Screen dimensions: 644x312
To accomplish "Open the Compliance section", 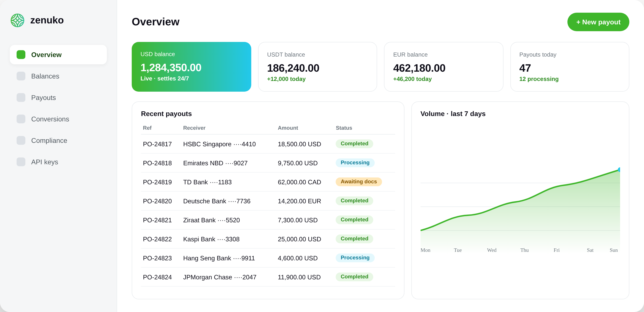I will [58, 140].
